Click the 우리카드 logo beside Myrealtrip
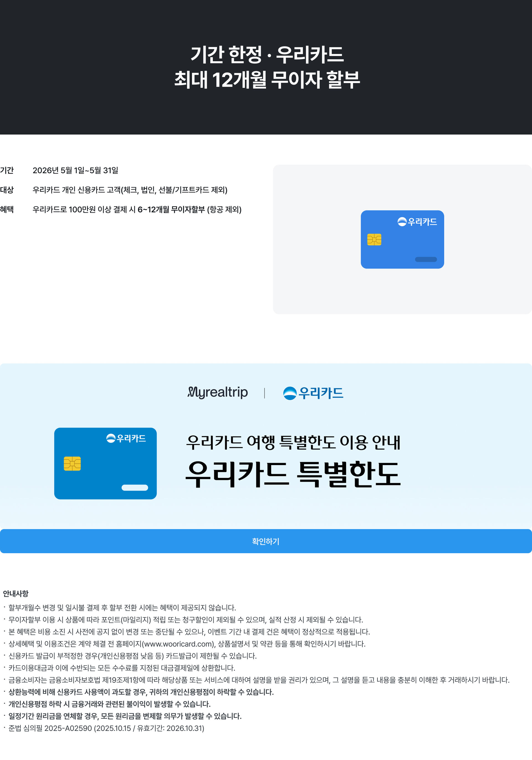The width and height of the screenshot is (532, 760). [x=313, y=393]
